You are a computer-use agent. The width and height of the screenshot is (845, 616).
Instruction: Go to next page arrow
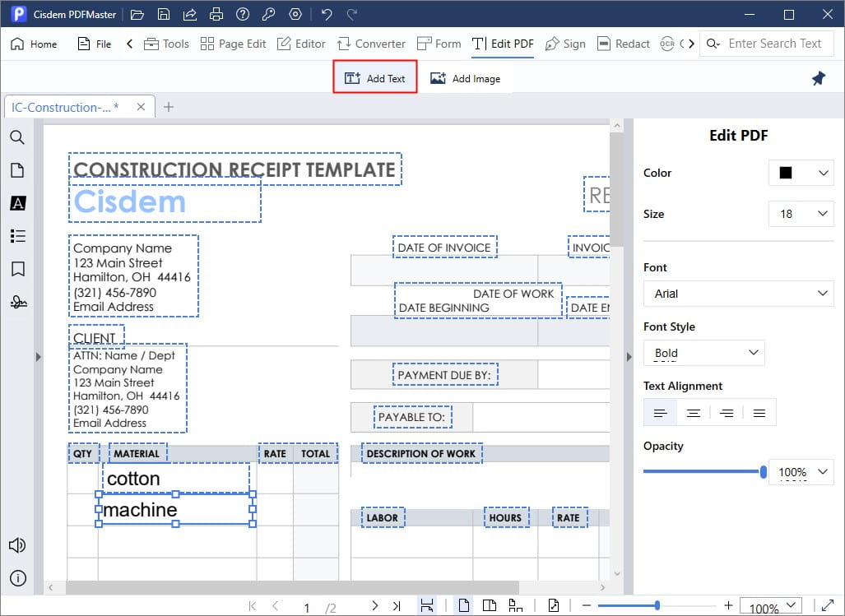[x=374, y=606]
